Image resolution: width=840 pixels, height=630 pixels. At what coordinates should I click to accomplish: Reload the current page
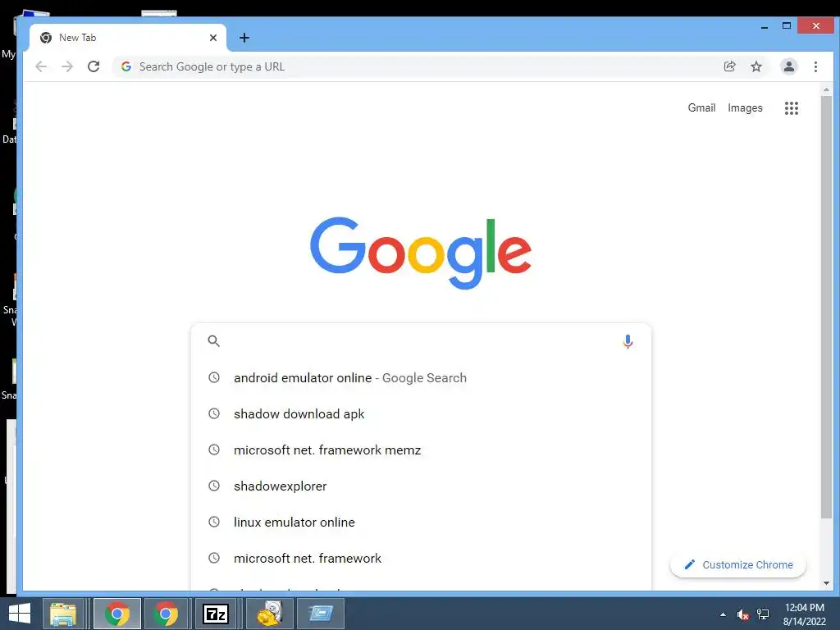tap(94, 66)
